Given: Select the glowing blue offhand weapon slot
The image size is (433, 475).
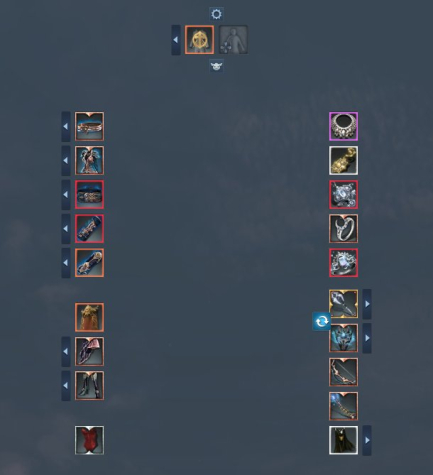Looking at the screenshot, I should pyautogui.click(x=343, y=338).
